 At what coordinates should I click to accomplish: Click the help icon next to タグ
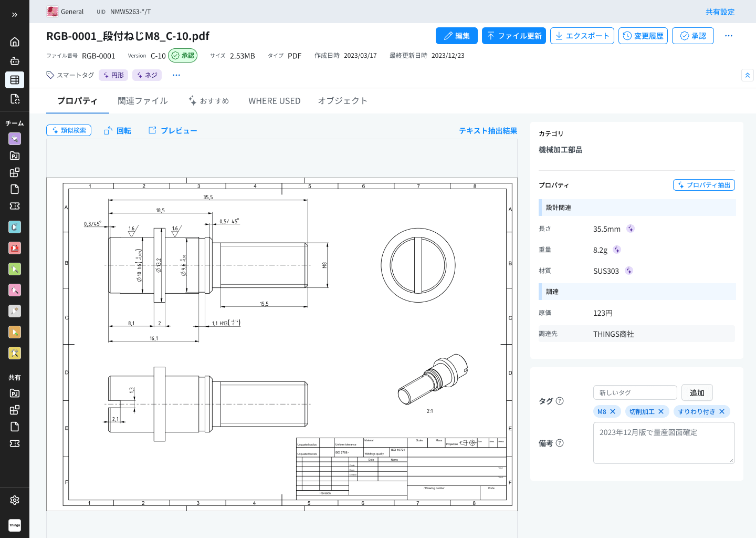click(560, 401)
